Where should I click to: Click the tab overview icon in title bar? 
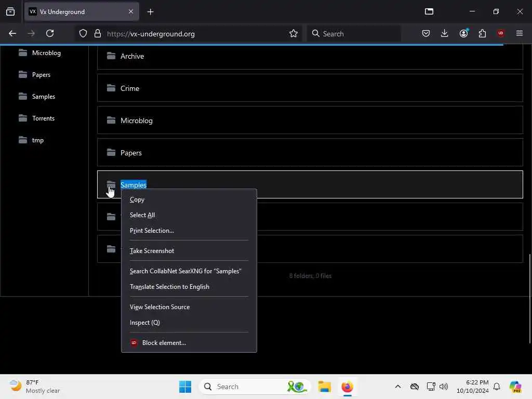pyautogui.click(x=429, y=11)
